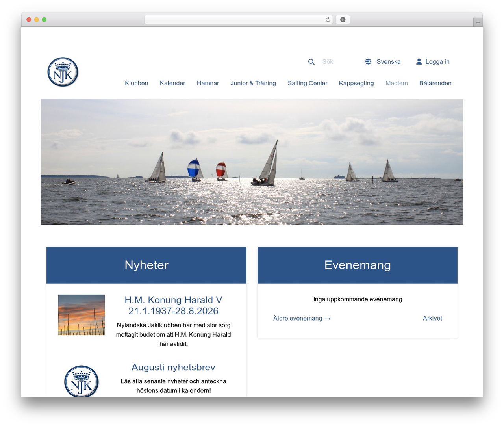
Task: Click the sunset harbor news thumbnail
Action: [x=82, y=315]
